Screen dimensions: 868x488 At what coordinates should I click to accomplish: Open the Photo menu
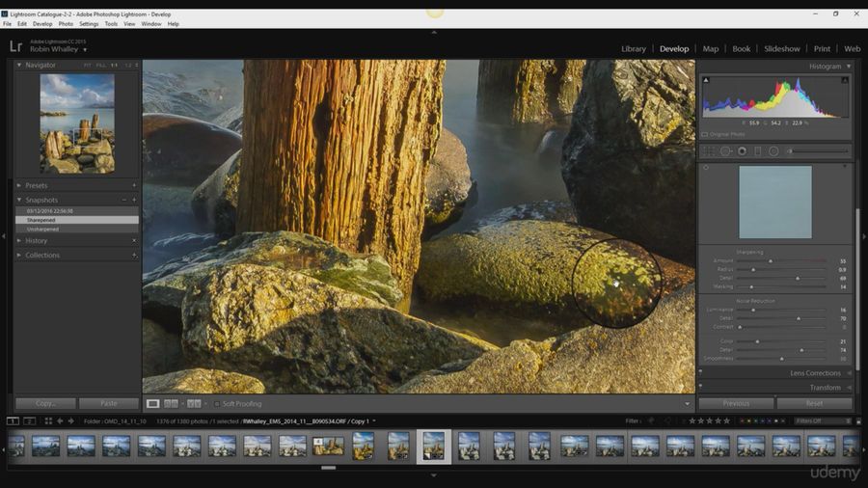(66, 23)
